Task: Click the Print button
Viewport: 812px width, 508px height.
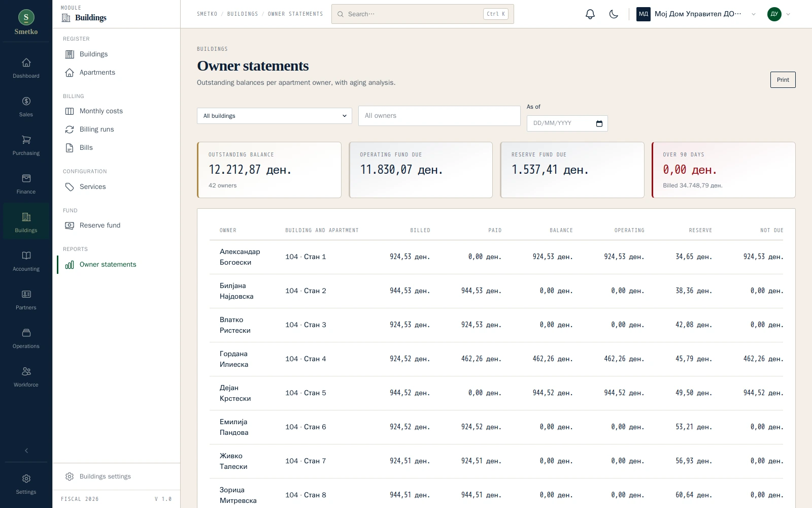Action: coord(783,80)
